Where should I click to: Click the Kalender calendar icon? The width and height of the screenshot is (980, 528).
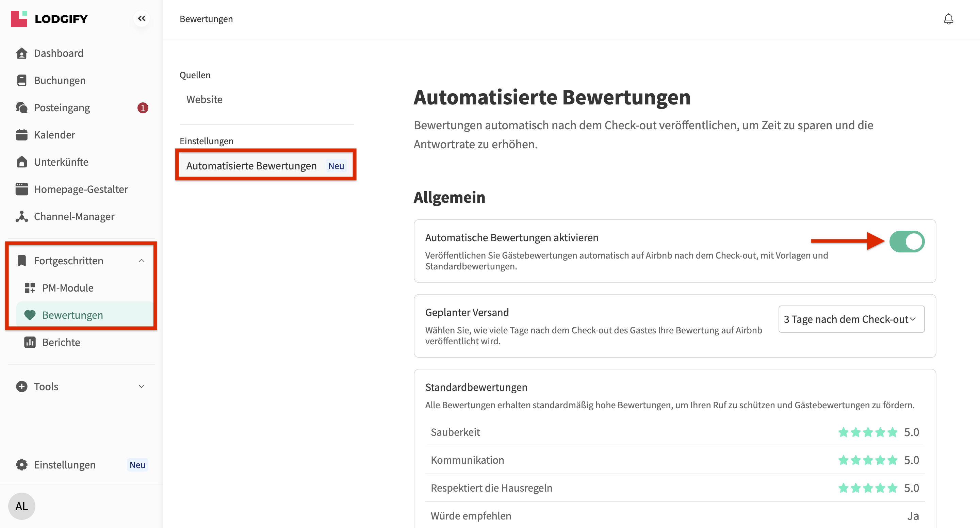[22, 135]
